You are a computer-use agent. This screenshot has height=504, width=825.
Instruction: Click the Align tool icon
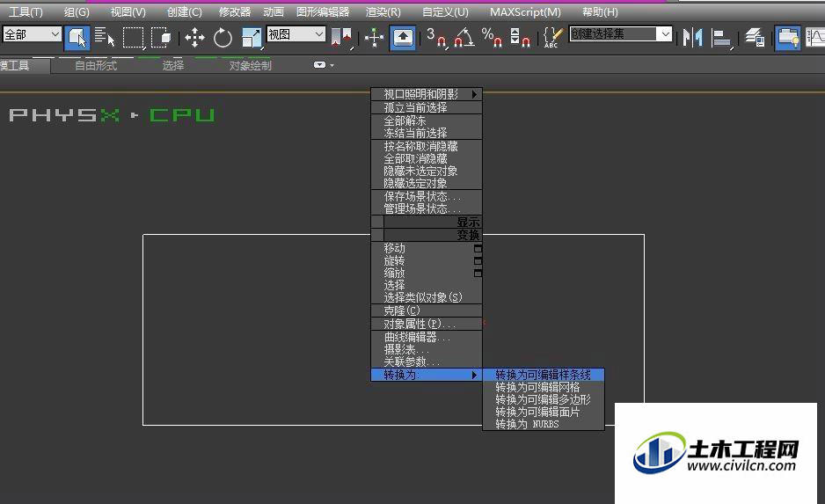pyautogui.click(x=722, y=39)
